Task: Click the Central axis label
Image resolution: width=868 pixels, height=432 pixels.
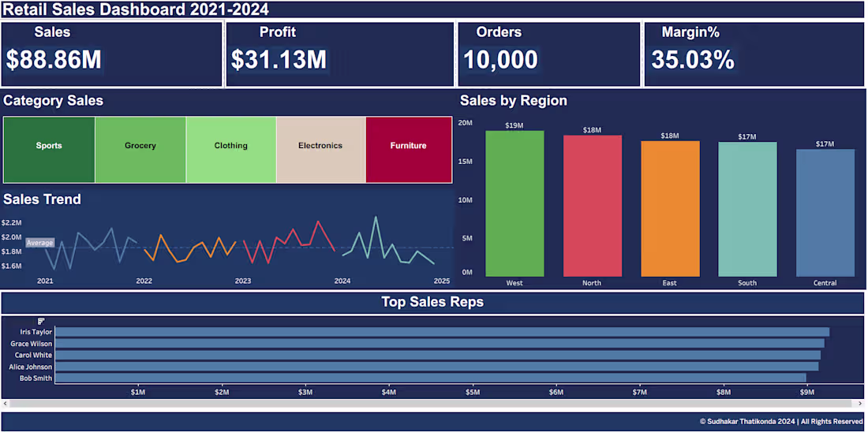Action: [825, 283]
